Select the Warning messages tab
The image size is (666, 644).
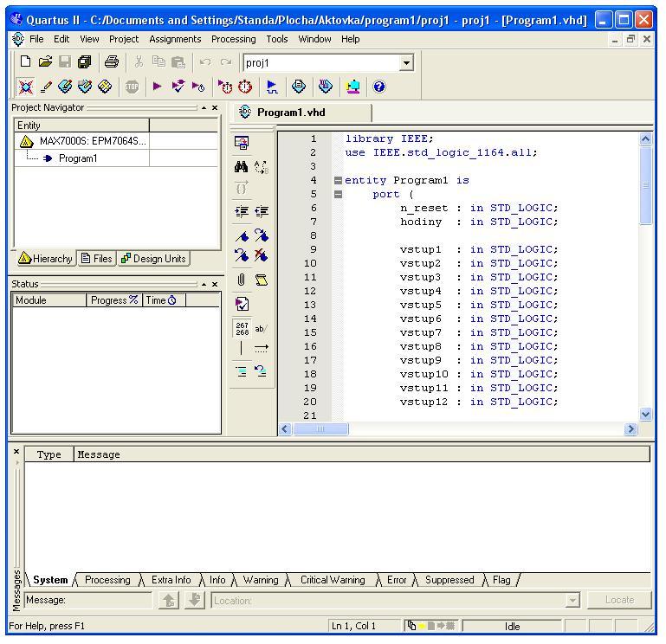coord(261,580)
